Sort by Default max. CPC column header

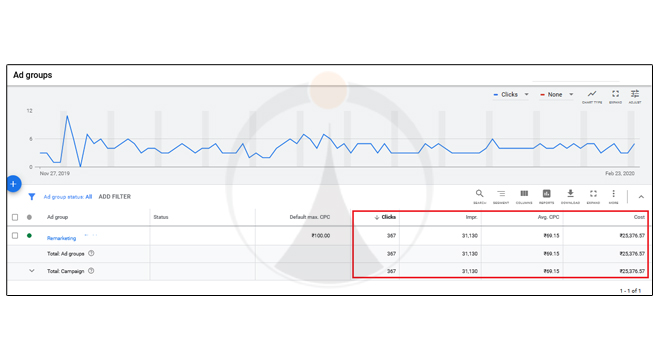click(310, 217)
